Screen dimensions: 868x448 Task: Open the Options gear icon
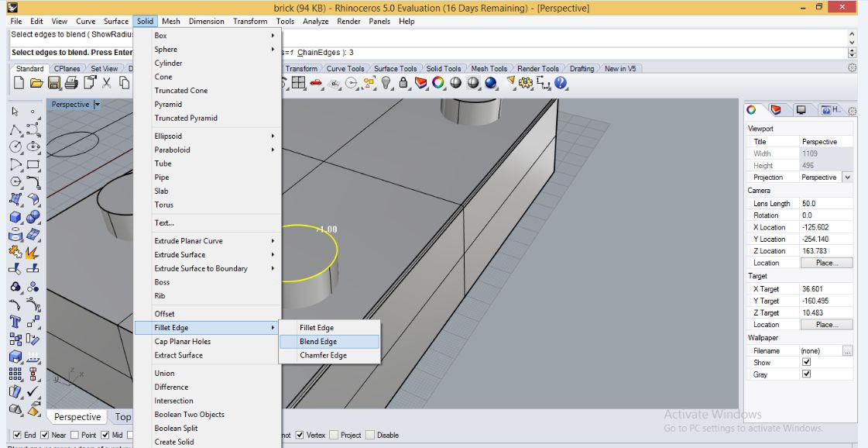click(525, 83)
